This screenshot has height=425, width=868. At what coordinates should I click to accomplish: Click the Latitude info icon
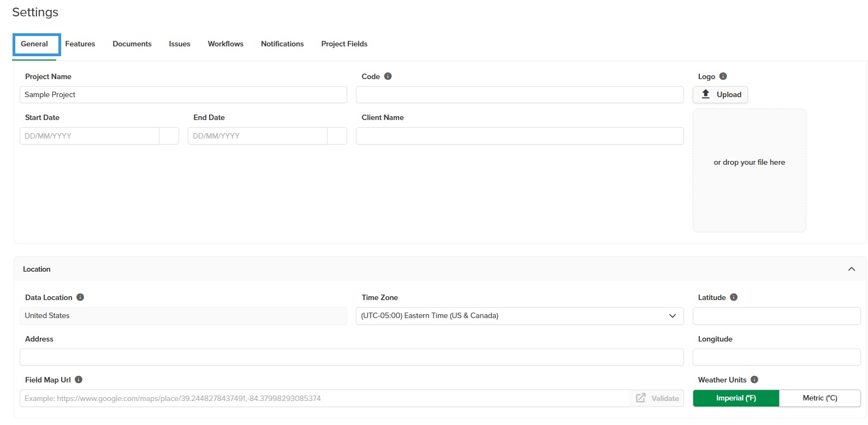pos(734,297)
